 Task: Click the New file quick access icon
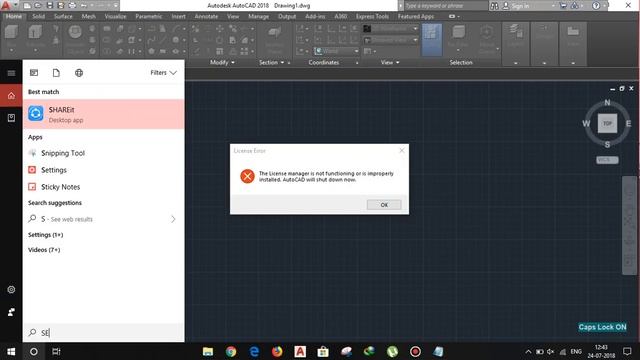27,6
